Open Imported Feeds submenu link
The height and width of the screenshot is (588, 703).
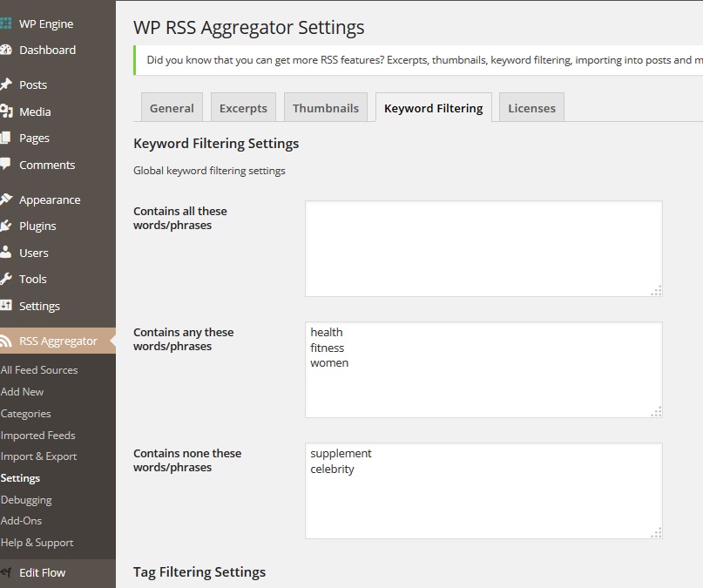click(38, 436)
